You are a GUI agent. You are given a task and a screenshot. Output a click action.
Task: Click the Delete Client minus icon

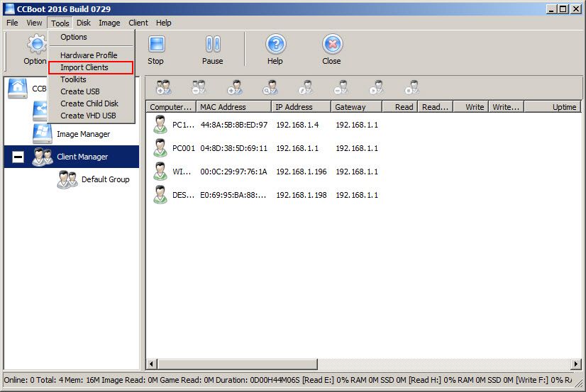[341, 87]
